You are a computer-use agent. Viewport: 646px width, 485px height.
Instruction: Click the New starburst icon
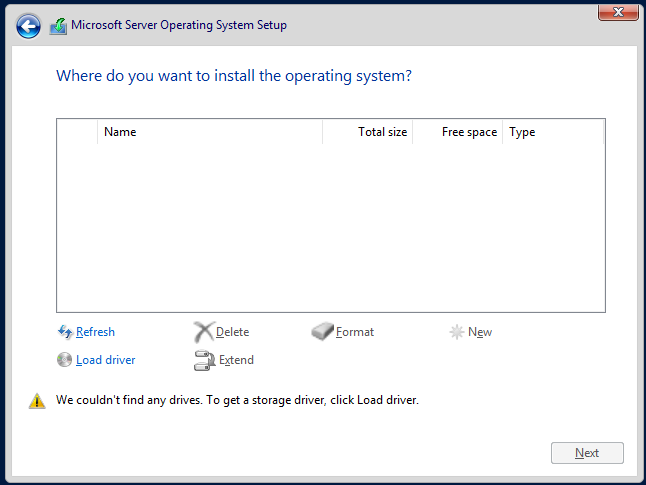(x=456, y=332)
